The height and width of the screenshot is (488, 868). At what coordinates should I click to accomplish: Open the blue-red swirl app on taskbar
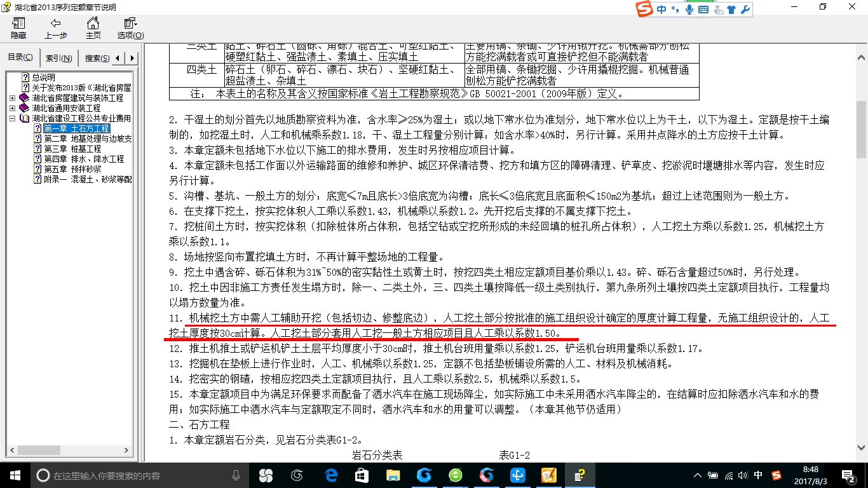[487, 475]
